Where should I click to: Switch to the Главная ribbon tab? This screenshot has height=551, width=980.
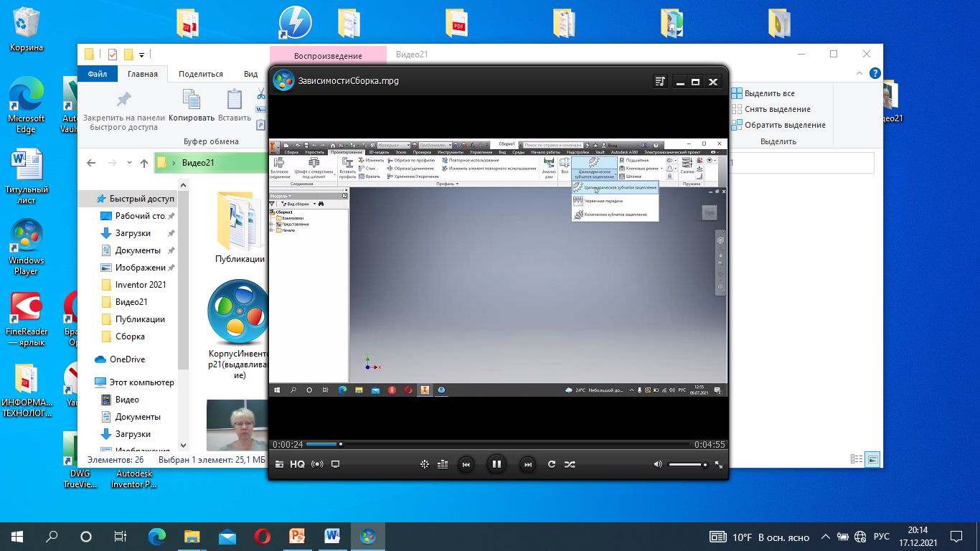pyautogui.click(x=143, y=74)
